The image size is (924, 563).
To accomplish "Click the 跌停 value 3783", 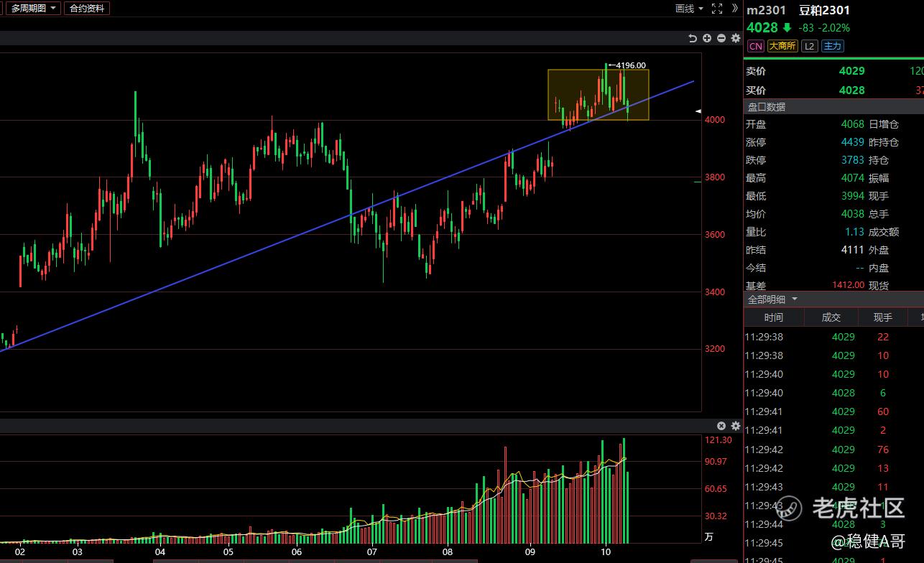I will 853,160.
